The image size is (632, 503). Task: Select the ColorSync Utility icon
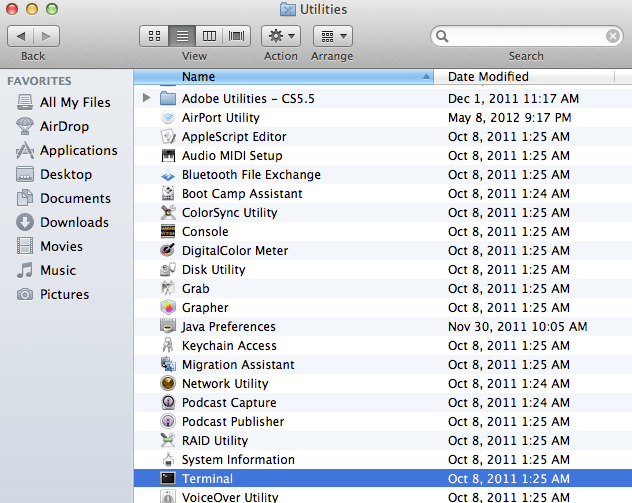click(168, 212)
